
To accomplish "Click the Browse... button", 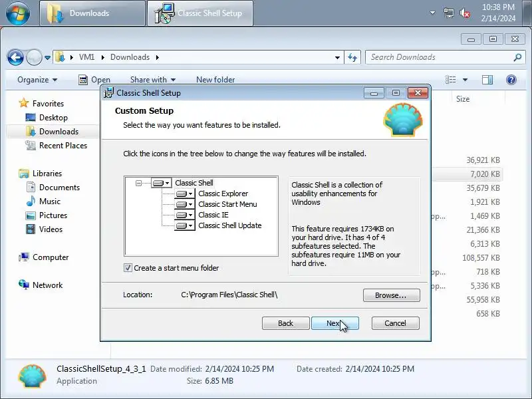I will (392, 295).
